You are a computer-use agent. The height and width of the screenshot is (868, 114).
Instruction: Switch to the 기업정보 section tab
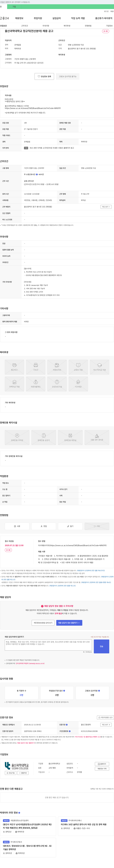(109, 26)
